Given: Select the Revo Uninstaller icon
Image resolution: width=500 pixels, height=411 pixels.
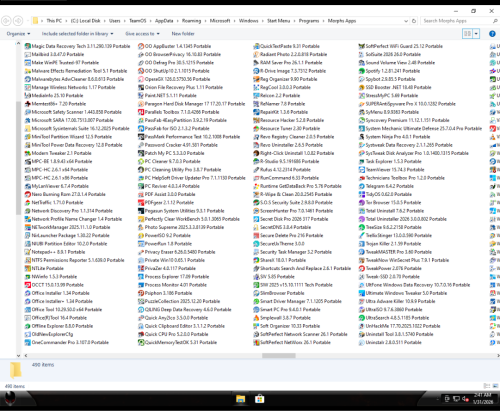Looking at the screenshot, I should [256, 145].
